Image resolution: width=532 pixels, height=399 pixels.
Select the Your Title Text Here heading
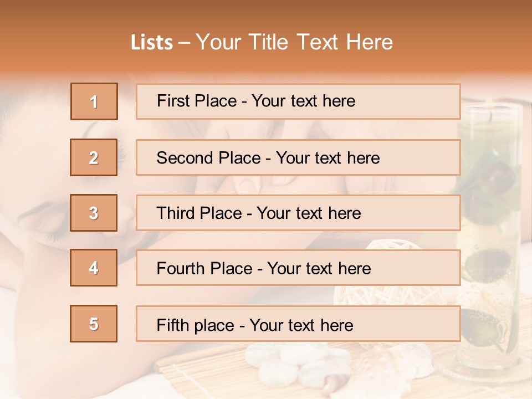pyautogui.click(x=294, y=42)
